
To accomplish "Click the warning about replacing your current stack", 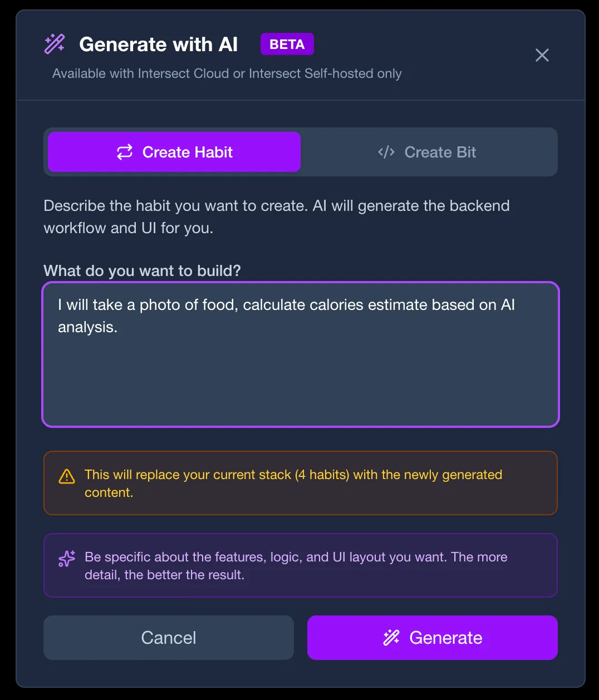I will (293, 483).
